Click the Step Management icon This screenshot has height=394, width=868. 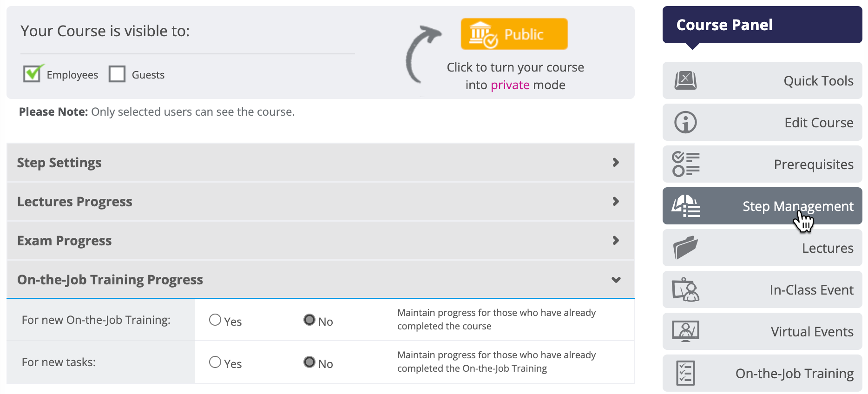click(x=685, y=206)
